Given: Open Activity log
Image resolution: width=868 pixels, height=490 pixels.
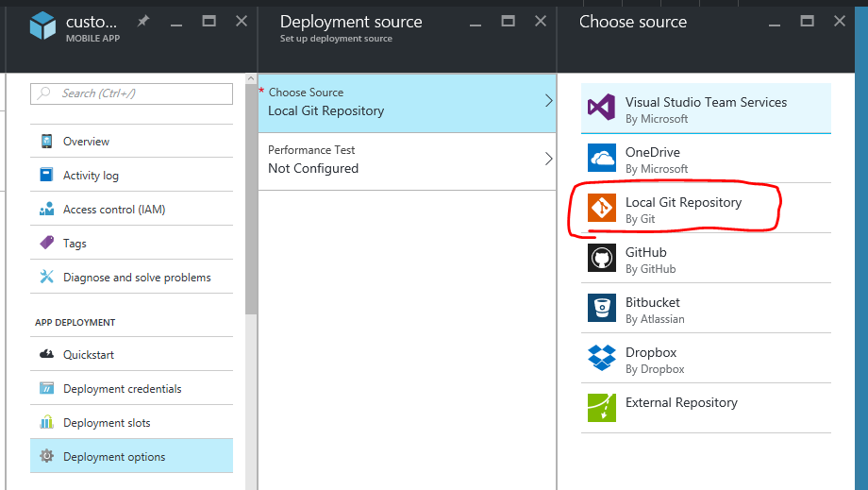Looking at the screenshot, I should coord(131,175).
